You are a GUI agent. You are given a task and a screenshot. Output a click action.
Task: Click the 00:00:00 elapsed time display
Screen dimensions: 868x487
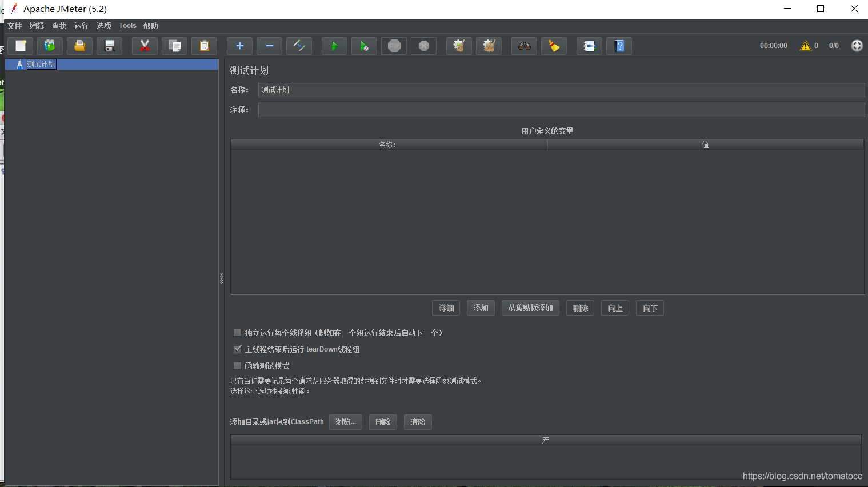pyautogui.click(x=774, y=46)
